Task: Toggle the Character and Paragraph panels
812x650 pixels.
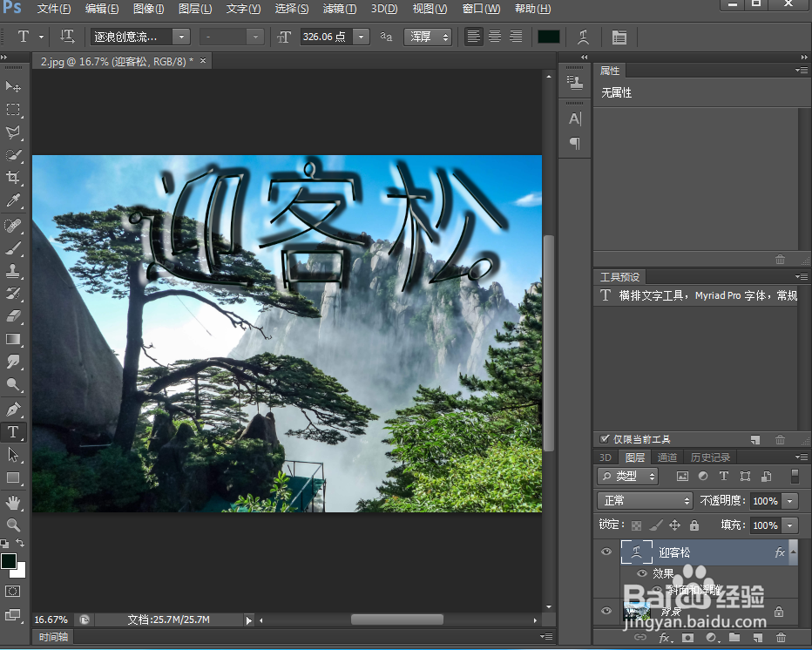Action: coord(619,37)
